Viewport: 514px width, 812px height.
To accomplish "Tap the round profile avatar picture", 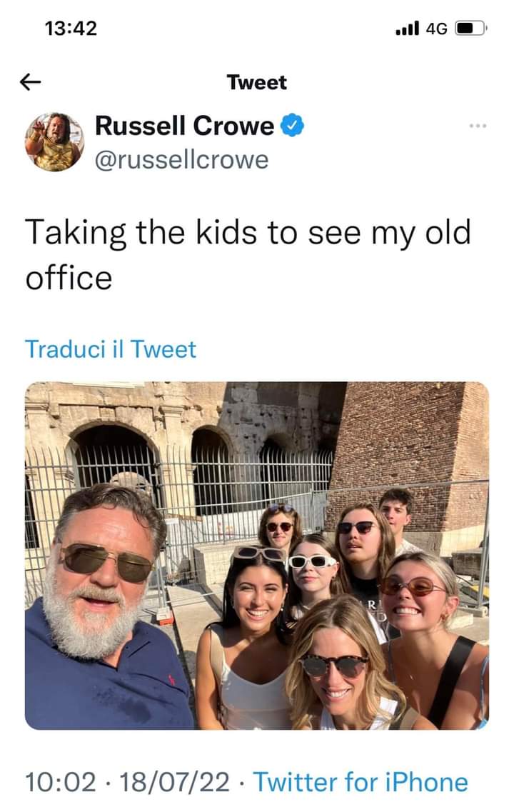I will pyautogui.click(x=54, y=142).
